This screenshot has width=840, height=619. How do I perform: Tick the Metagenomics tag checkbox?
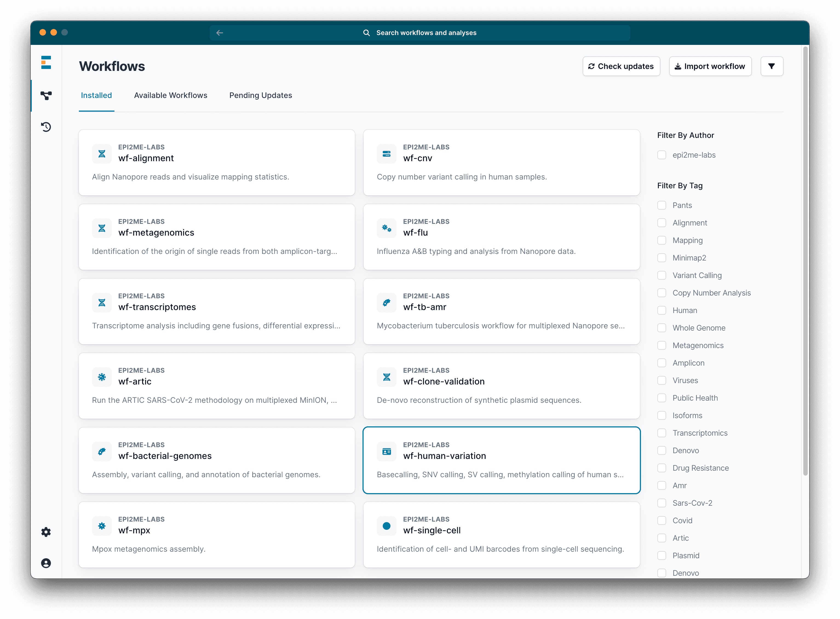(x=661, y=345)
